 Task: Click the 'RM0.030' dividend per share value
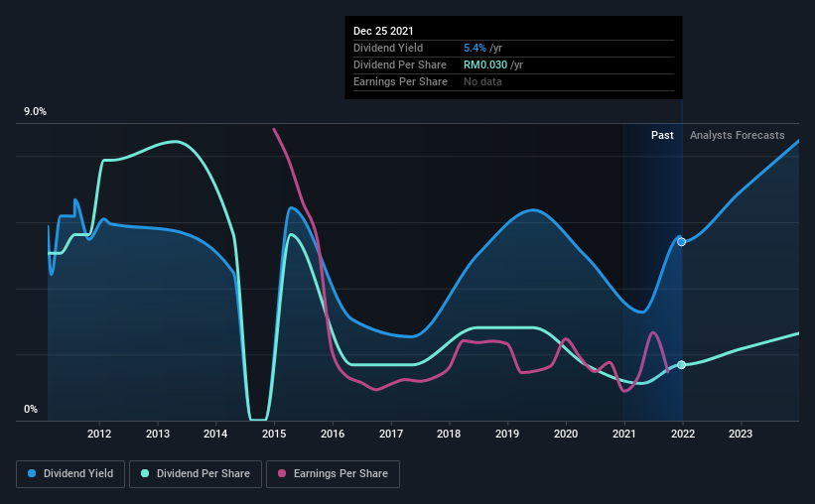coord(485,64)
